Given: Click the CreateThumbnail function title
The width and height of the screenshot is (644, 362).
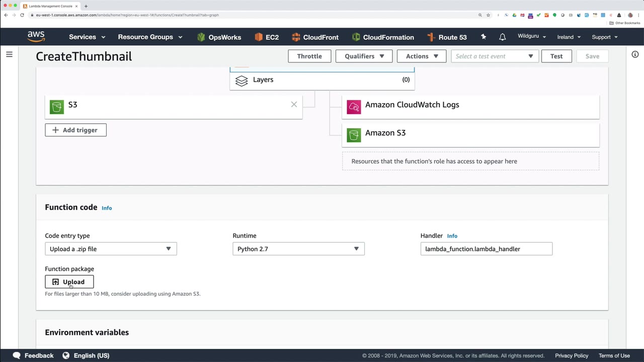Looking at the screenshot, I should pos(84,56).
